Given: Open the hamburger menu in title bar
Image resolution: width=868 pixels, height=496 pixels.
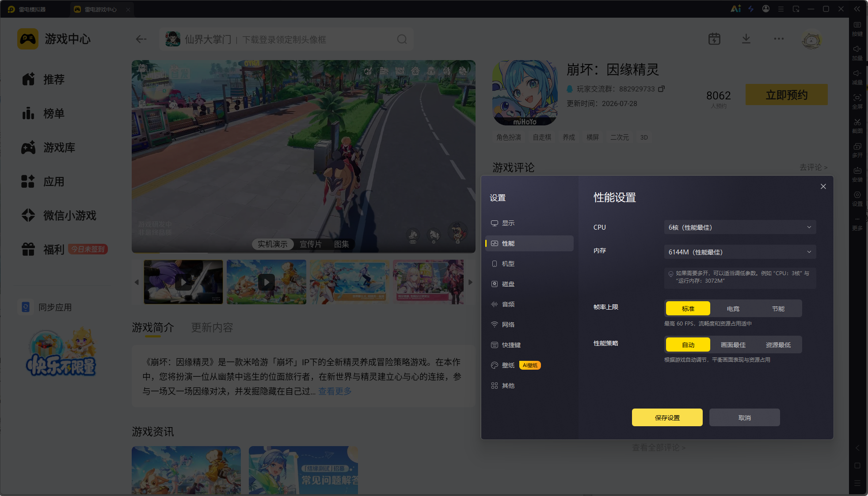Looking at the screenshot, I should click(x=781, y=9).
